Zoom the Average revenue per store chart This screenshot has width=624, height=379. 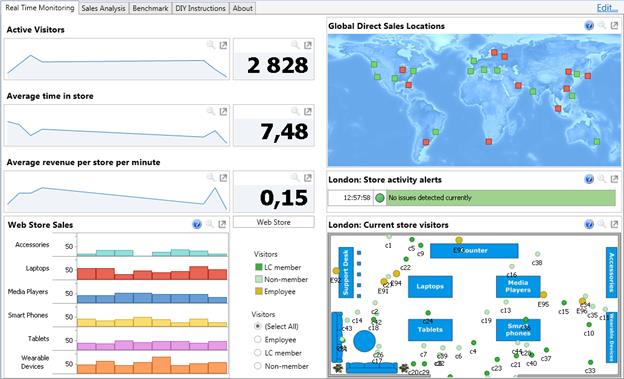click(x=211, y=177)
